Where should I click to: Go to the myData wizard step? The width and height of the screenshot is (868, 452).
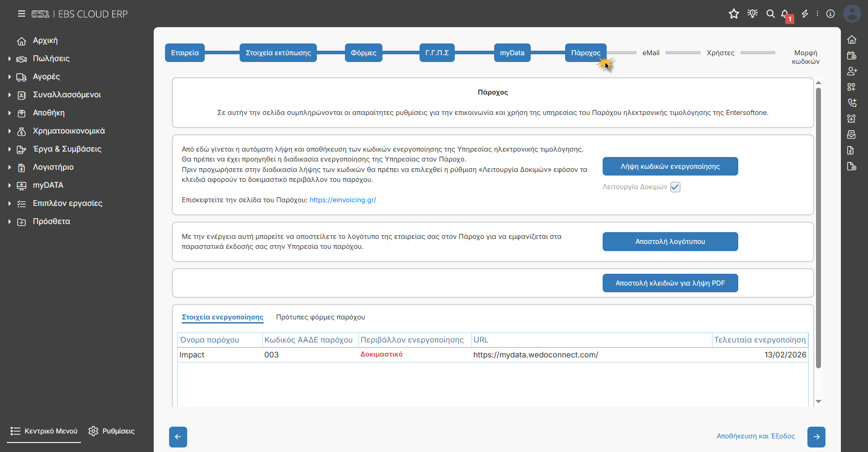click(x=512, y=53)
